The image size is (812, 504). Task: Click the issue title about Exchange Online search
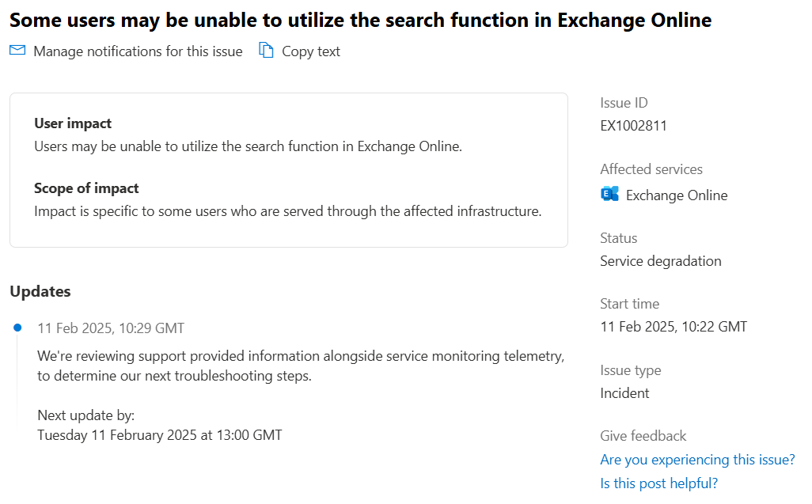pos(360,21)
